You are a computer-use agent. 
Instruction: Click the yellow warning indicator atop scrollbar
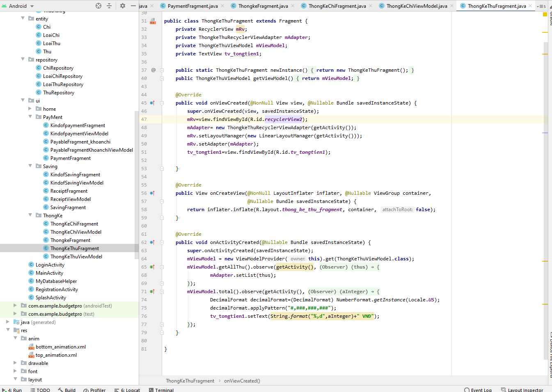(x=545, y=14)
